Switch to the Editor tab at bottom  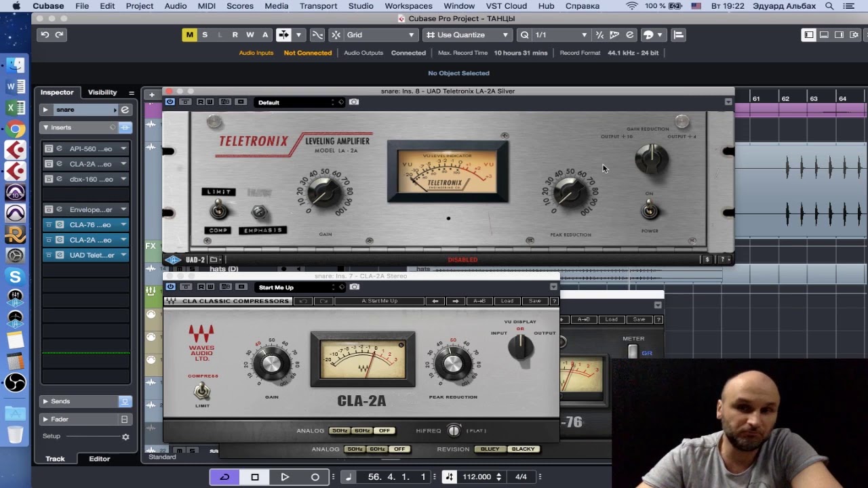99,459
